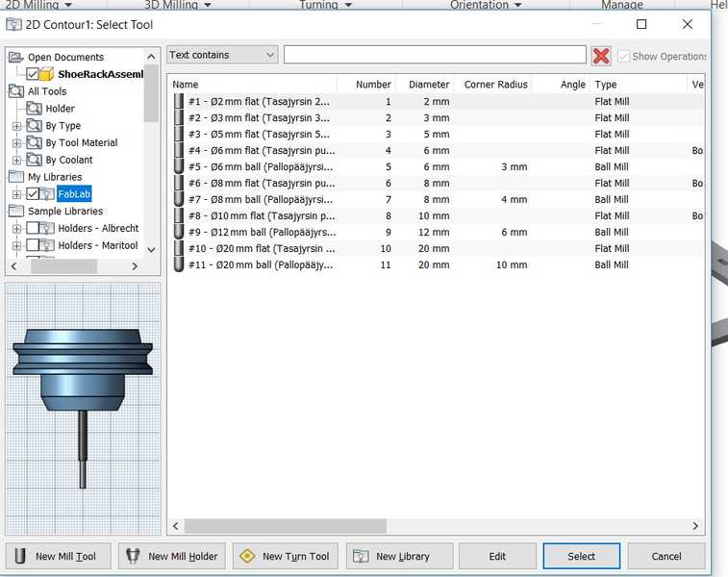Click the library tree scroll up arrow
This screenshot has height=577, width=728.
click(x=151, y=57)
